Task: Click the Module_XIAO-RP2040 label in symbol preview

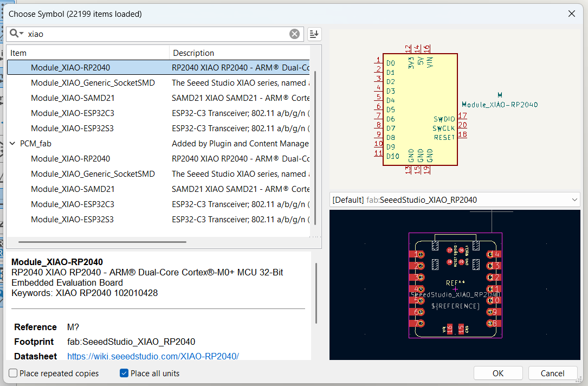Action: [x=500, y=105]
